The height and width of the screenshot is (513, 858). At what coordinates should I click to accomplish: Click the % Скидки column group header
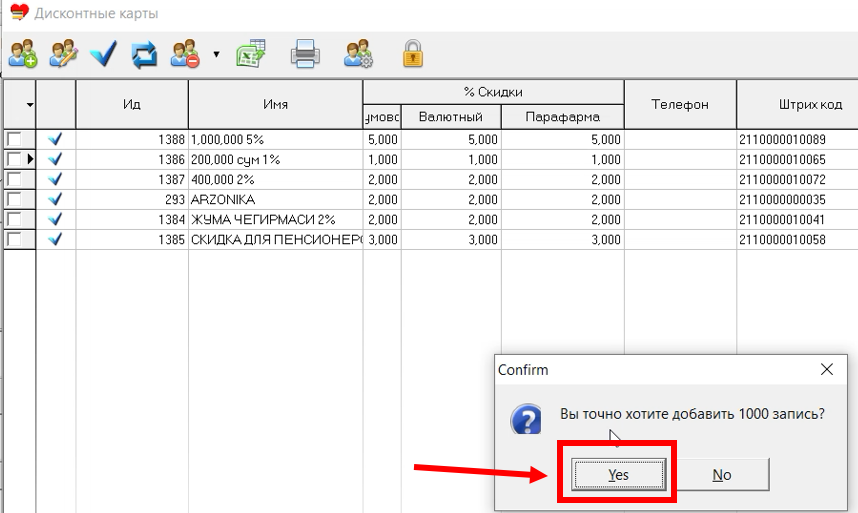[493, 92]
